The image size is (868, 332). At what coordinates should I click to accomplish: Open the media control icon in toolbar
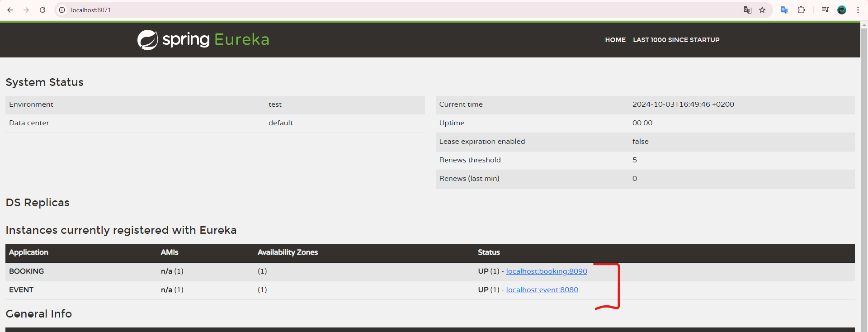point(826,10)
